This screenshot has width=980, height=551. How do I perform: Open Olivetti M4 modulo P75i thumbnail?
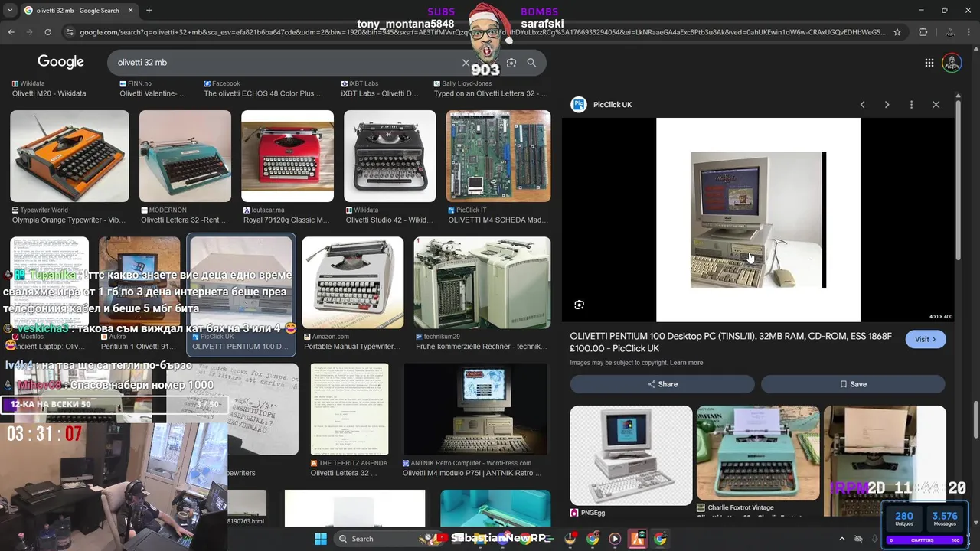(x=476, y=409)
